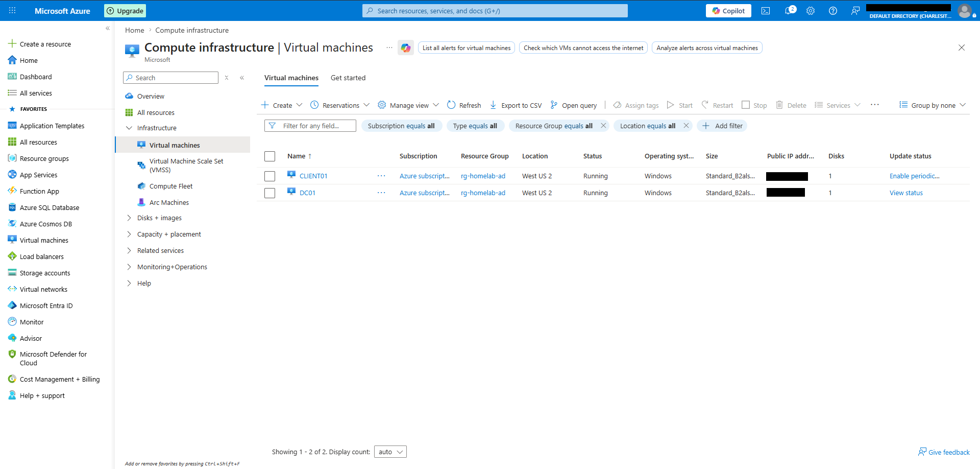Select all rows checkbox in header
Image resolution: width=980 pixels, height=469 pixels.
(x=270, y=156)
